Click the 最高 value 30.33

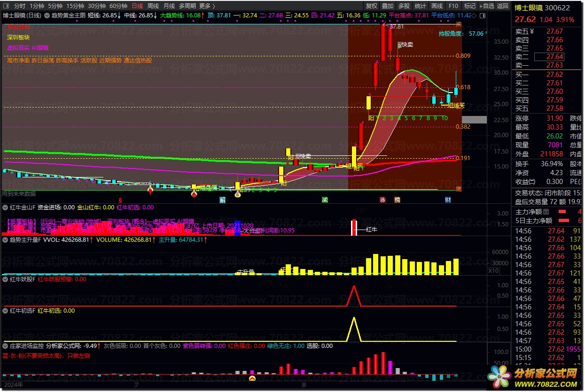point(555,127)
